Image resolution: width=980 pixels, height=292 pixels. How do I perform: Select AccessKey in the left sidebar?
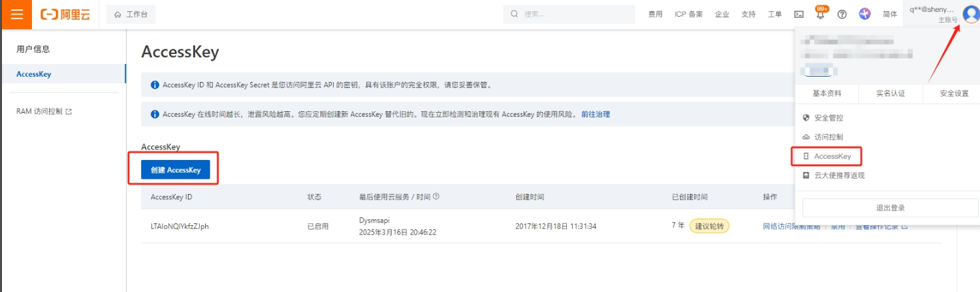63,74
